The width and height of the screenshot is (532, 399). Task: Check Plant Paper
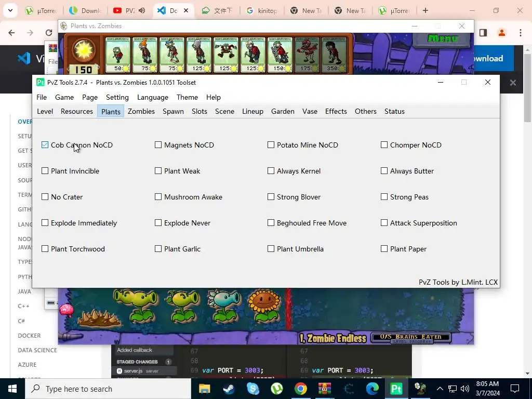click(x=384, y=249)
